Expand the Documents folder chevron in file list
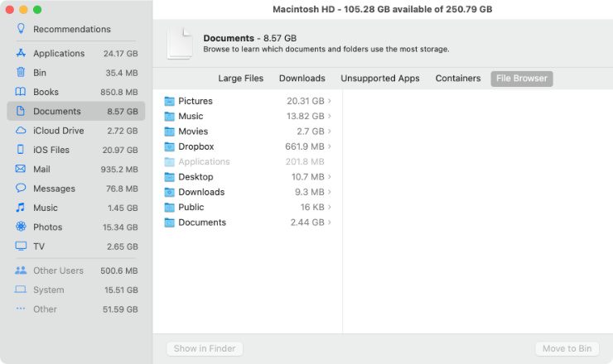 click(330, 222)
